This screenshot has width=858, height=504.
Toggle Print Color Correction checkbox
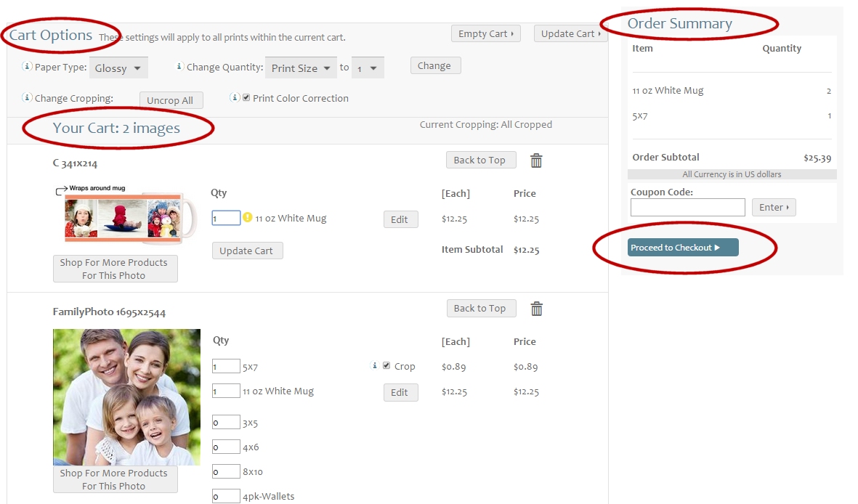tap(246, 98)
